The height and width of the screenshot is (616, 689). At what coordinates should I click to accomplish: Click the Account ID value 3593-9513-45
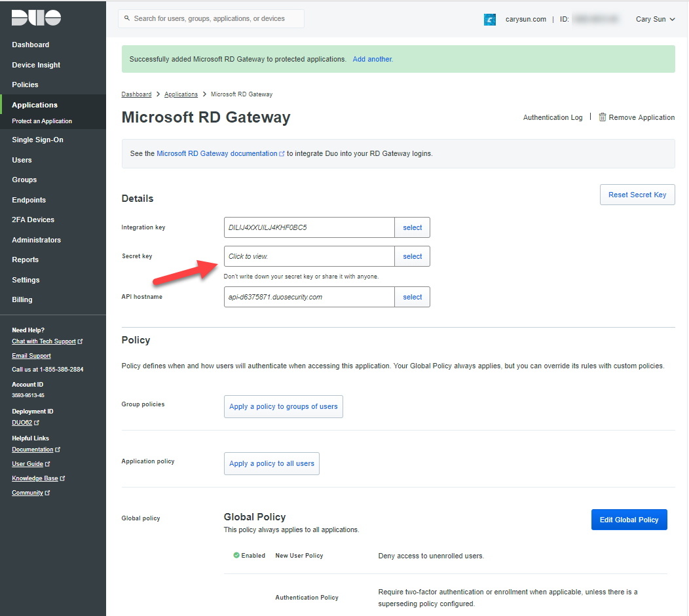pyautogui.click(x=28, y=396)
